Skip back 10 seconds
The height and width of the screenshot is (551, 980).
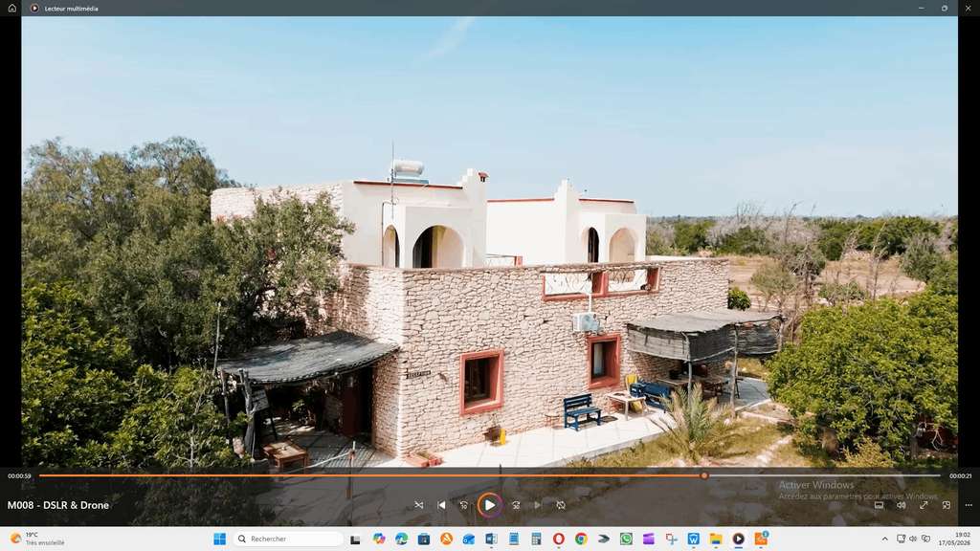click(464, 505)
